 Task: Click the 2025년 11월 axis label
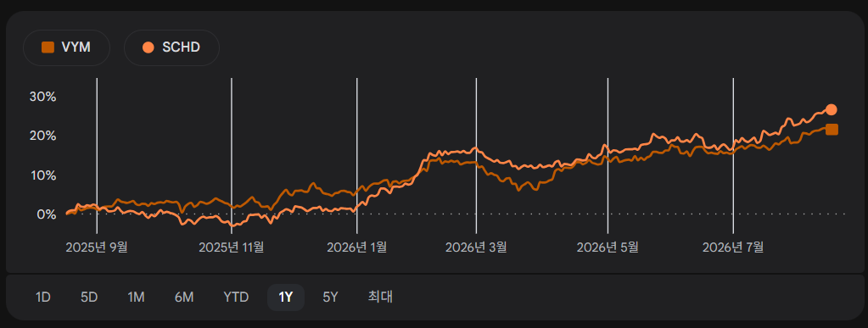pyautogui.click(x=232, y=247)
